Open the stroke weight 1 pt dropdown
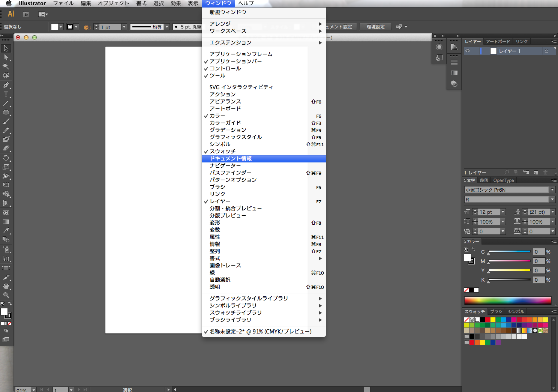This screenshot has height=392, width=558. pos(124,27)
